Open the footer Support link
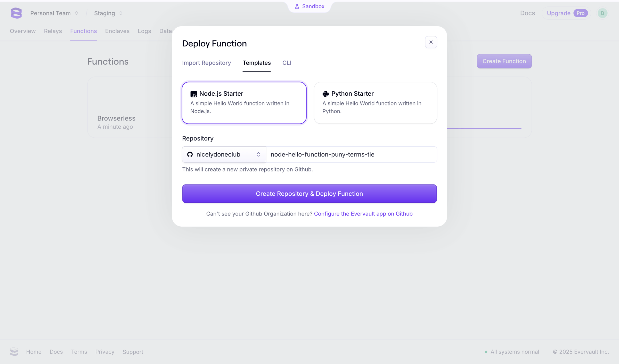Viewport: 619px width, 364px height. [x=133, y=352]
